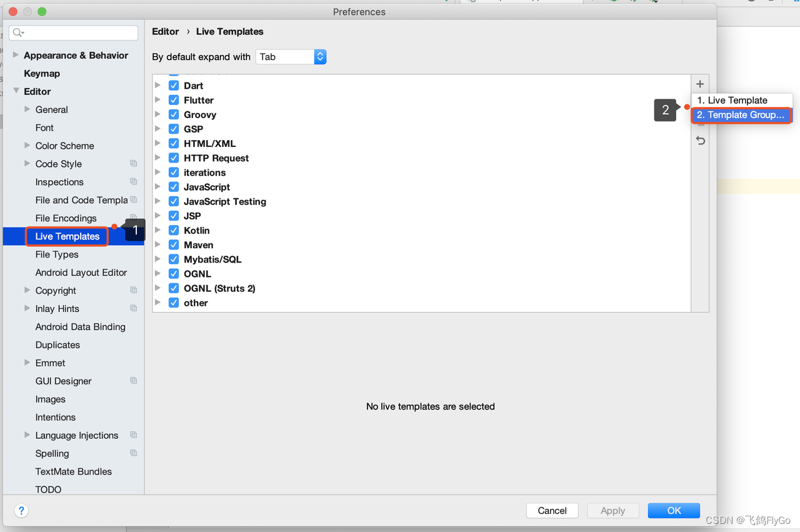Open the Keymap settings page
The width and height of the screenshot is (800, 532).
click(42, 73)
